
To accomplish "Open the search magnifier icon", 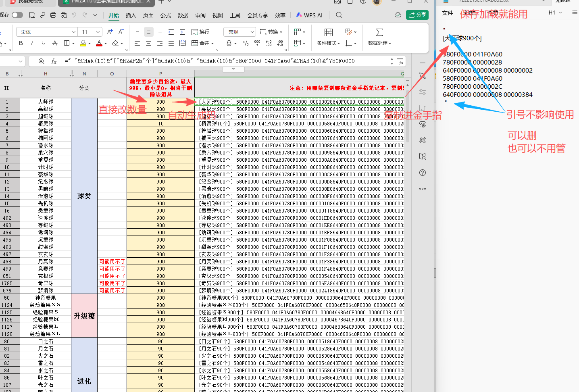I will point(339,15).
